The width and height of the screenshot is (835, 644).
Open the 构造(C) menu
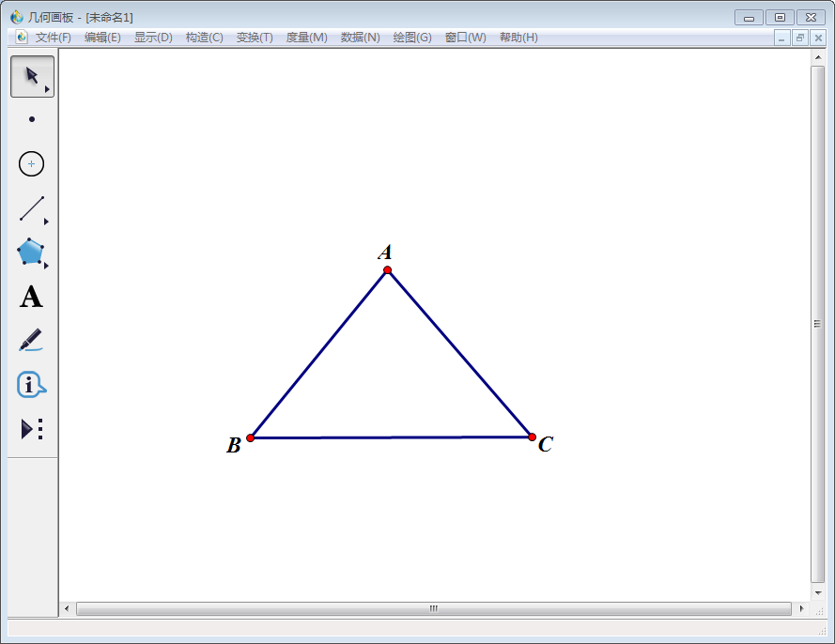point(205,38)
